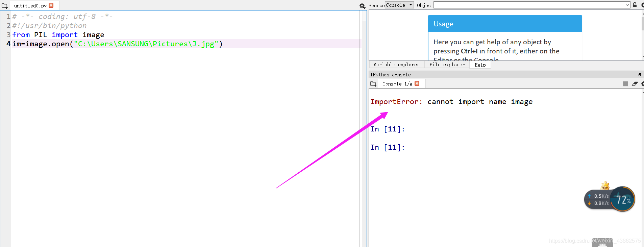
Task: Switch to the Variable explorer tab
Action: click(396, 65)
